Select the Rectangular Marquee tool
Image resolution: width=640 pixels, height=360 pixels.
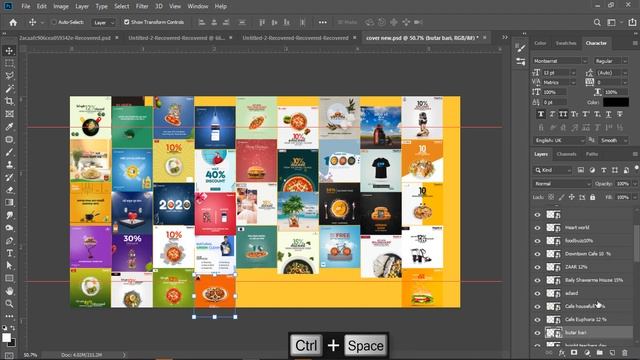(x=9, y=63)
